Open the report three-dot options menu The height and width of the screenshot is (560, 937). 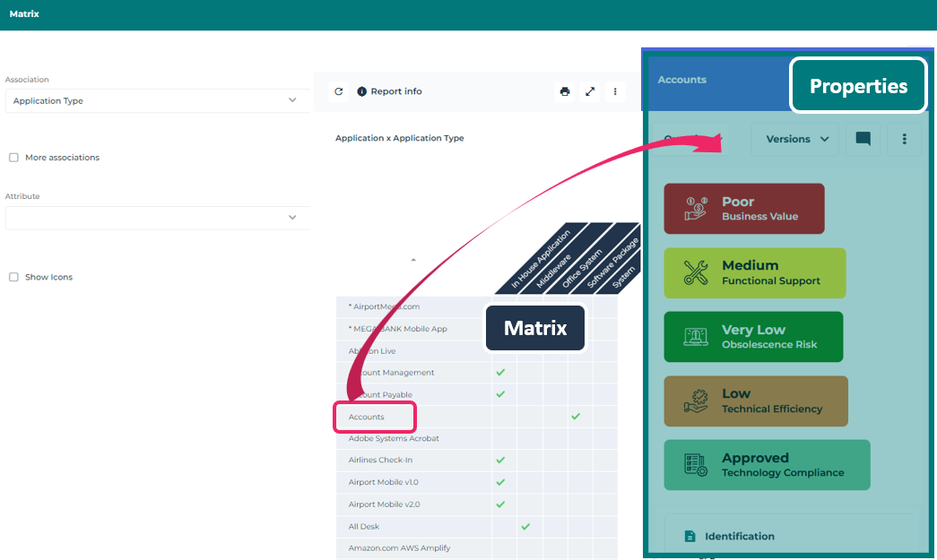(x=615, y=91)
